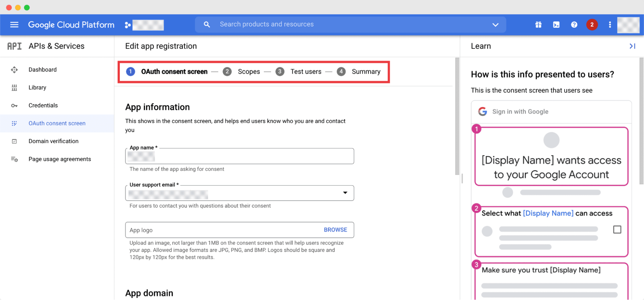Viewport: 644px width, 300px height.
Task: Click the API logo icon
Action: [x=14, y=46]
